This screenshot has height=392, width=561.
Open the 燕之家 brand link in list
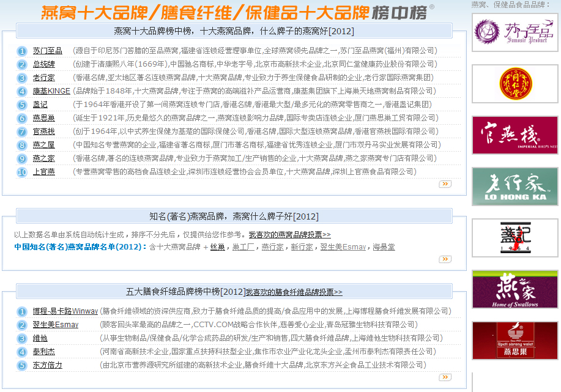pyautogui.click(x=43, y=158)
